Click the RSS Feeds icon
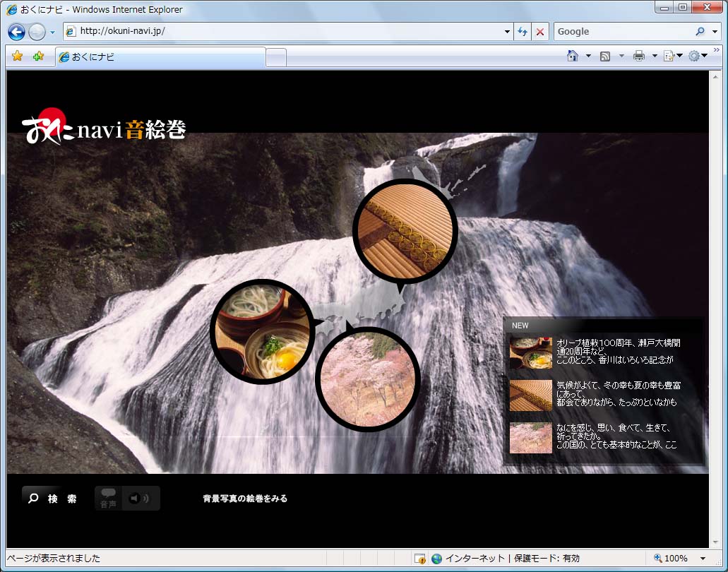The width and height of the screenshot is (728, 572). click(605, 56)
